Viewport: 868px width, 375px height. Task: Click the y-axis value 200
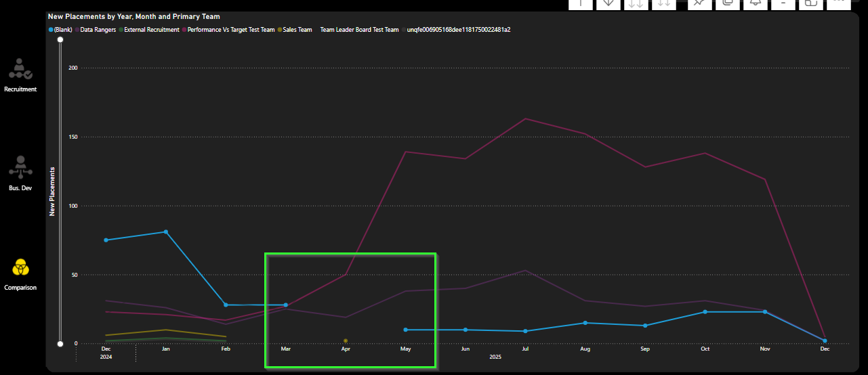tap(73, 68)
